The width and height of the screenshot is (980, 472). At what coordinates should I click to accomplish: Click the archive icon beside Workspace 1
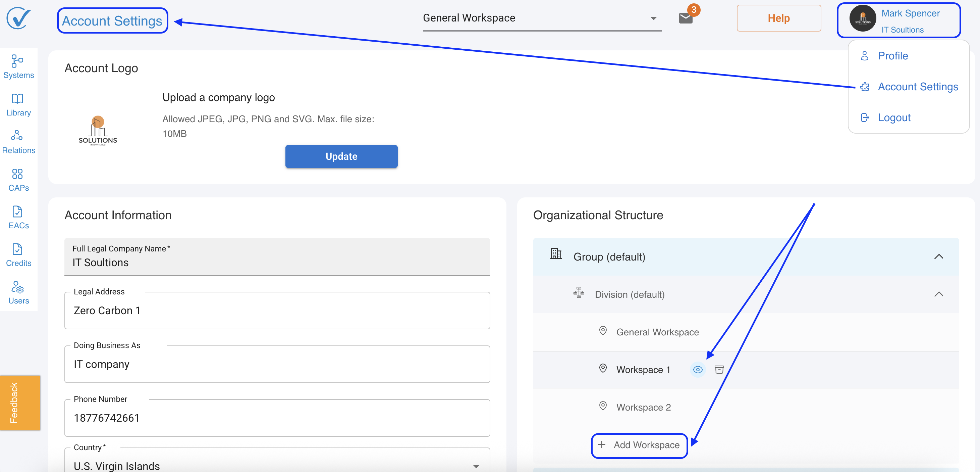click(x=719, y=369)
